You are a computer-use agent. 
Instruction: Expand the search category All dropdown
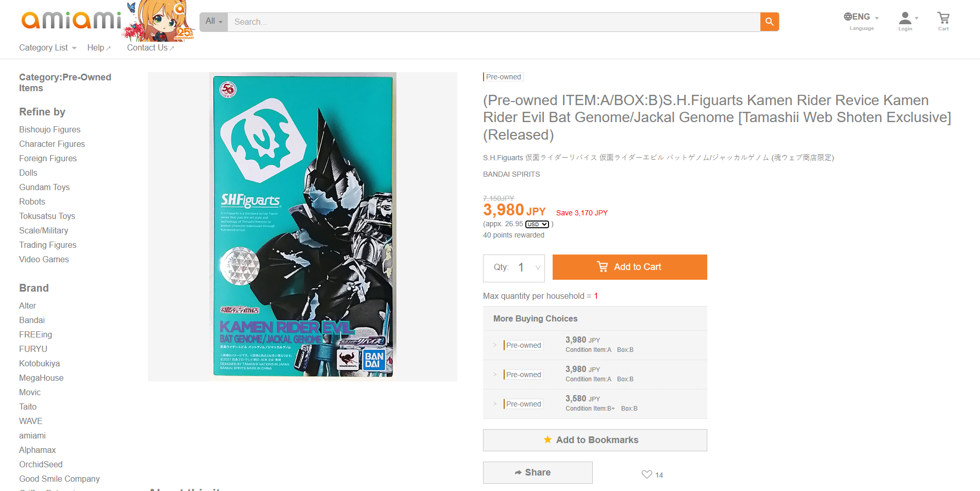213,22
